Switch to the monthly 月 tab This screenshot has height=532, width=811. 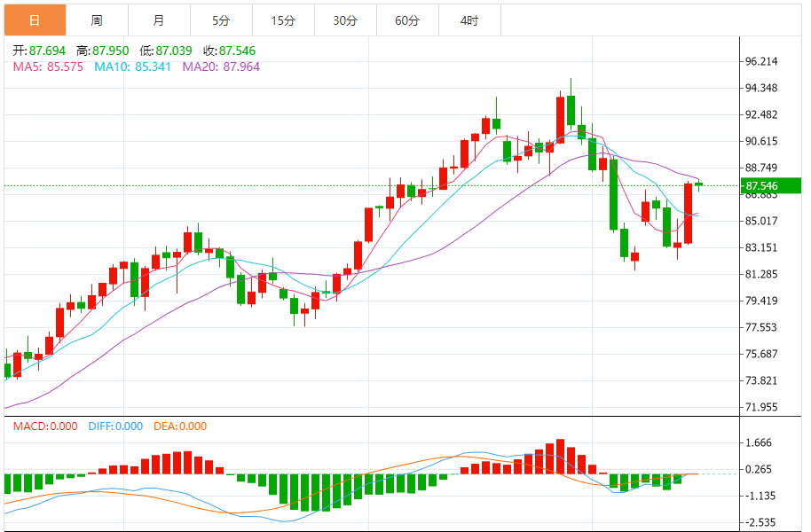point(160,20)
